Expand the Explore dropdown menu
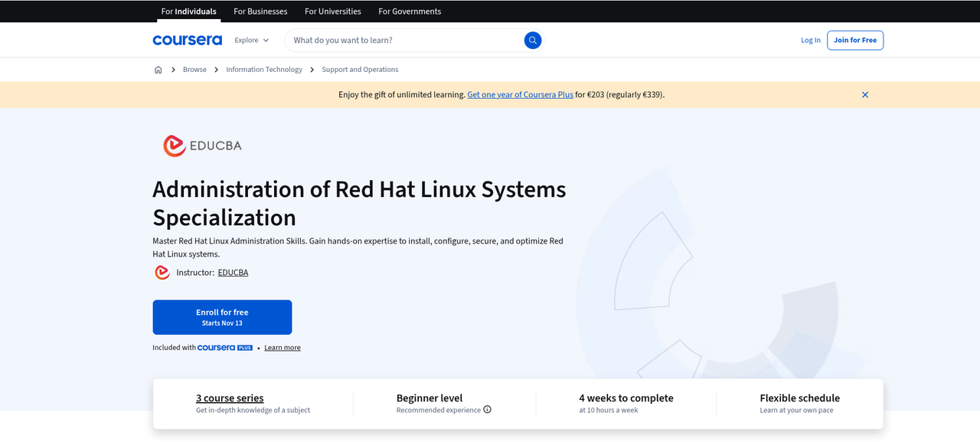The height and width of the screenshot is (442, 980). click(x=252, y=40)
